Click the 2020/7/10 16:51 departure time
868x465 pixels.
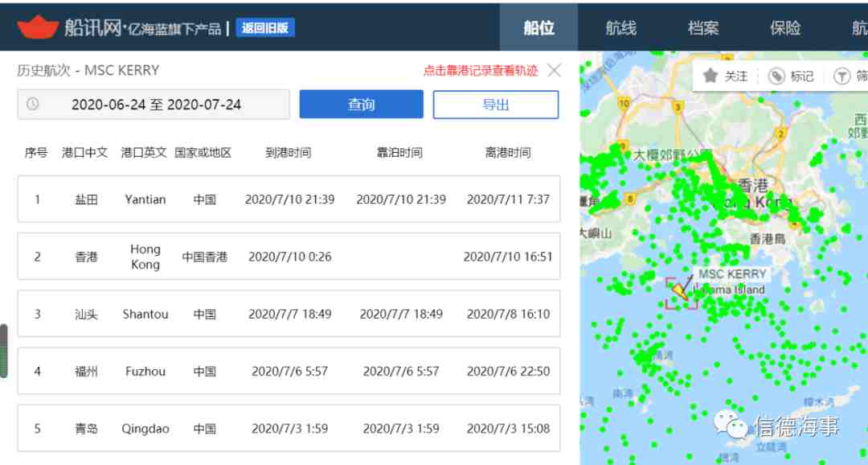pyautogui.click(x=508, y=257)
